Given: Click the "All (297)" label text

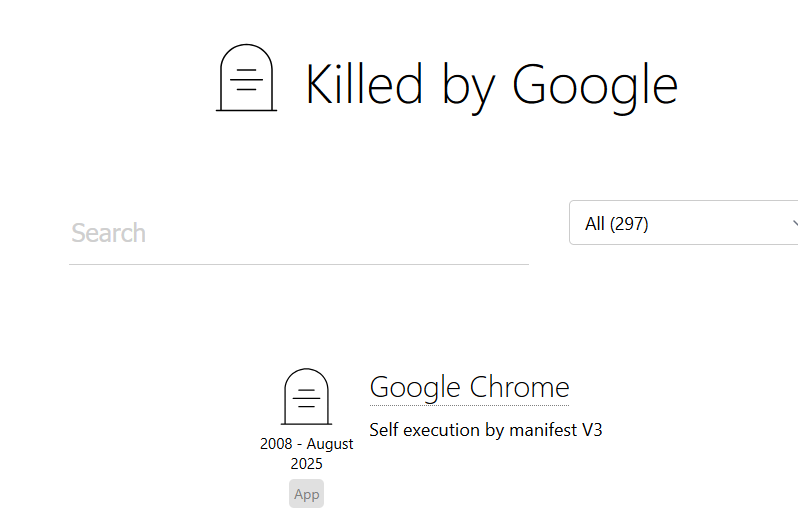Looking at the screenshot, I should point(616,224).
